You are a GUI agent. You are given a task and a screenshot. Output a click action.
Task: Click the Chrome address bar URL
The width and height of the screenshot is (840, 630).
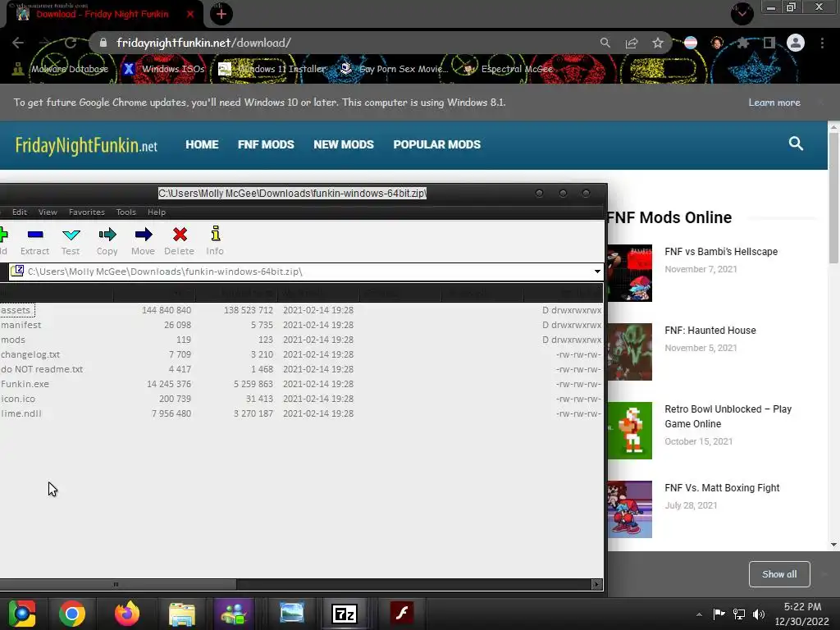203,43
